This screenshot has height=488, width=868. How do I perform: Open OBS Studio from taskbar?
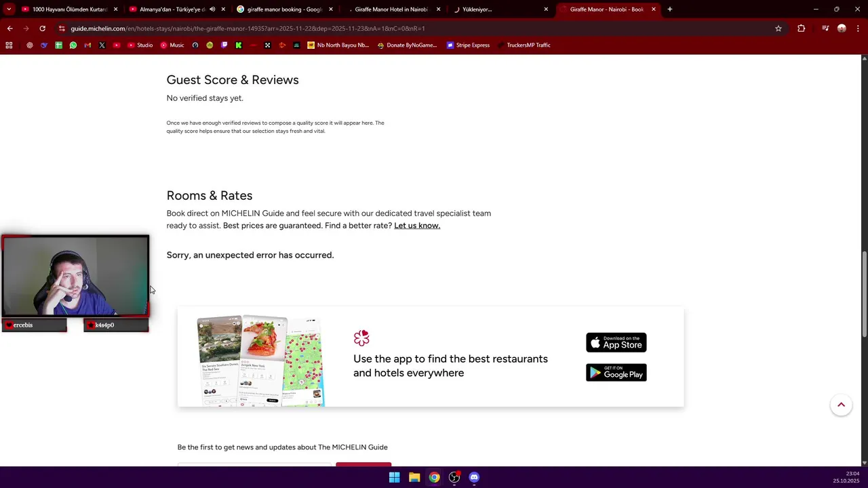point(454,477)
